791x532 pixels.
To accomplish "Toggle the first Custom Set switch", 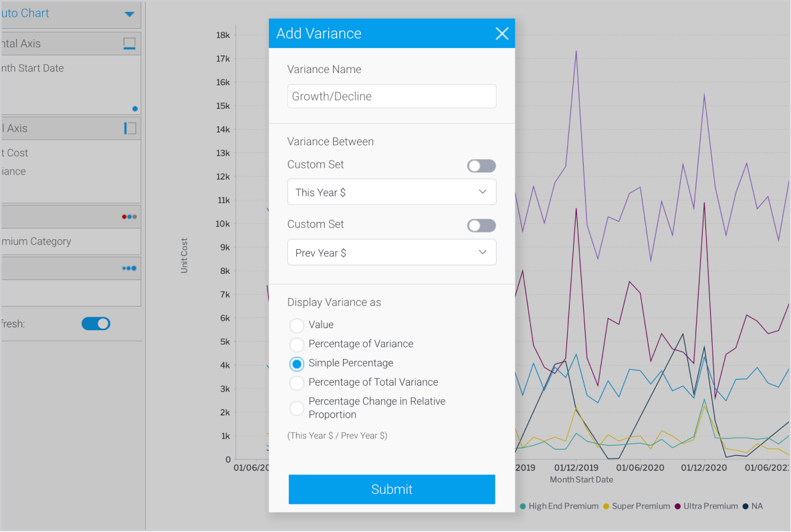I will [x=481, y=166].
